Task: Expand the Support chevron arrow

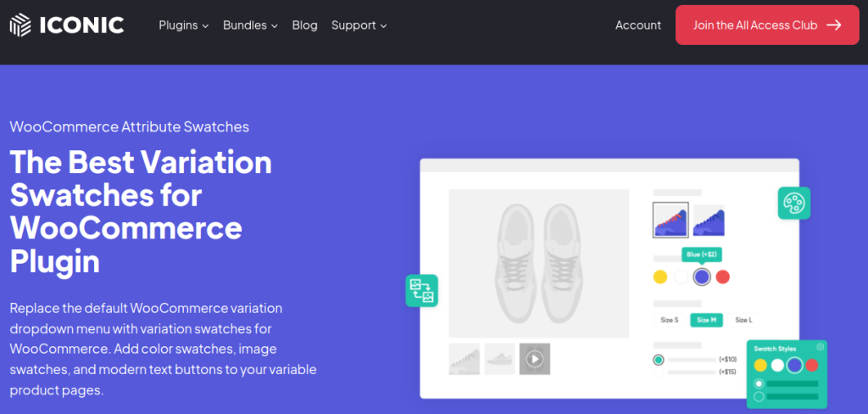Action: 383,26
